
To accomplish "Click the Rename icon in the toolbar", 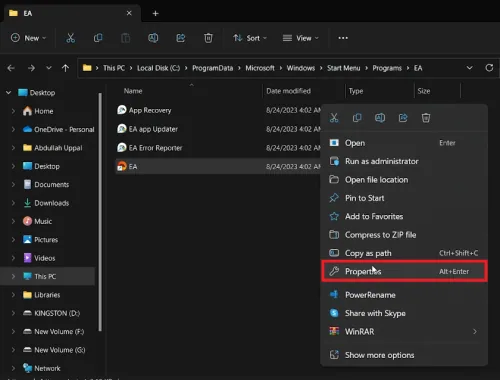I will click(153, 38).
